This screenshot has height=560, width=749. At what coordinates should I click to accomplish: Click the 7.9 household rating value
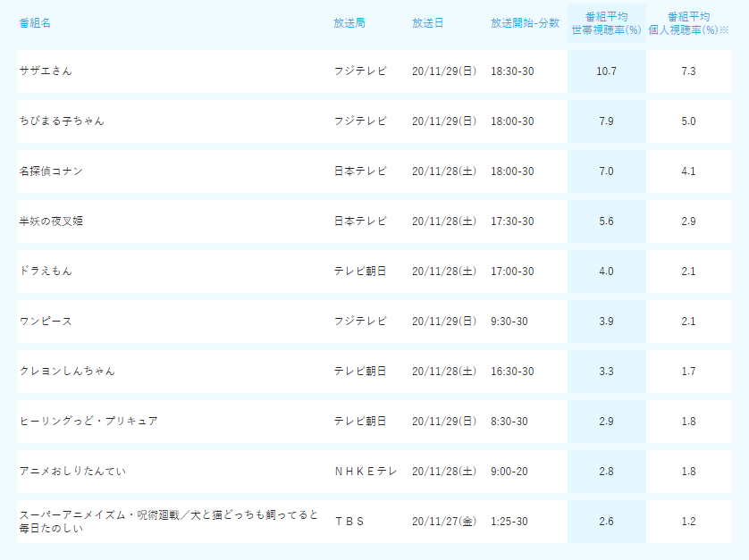pyautogui.click(x=606, y=121)
